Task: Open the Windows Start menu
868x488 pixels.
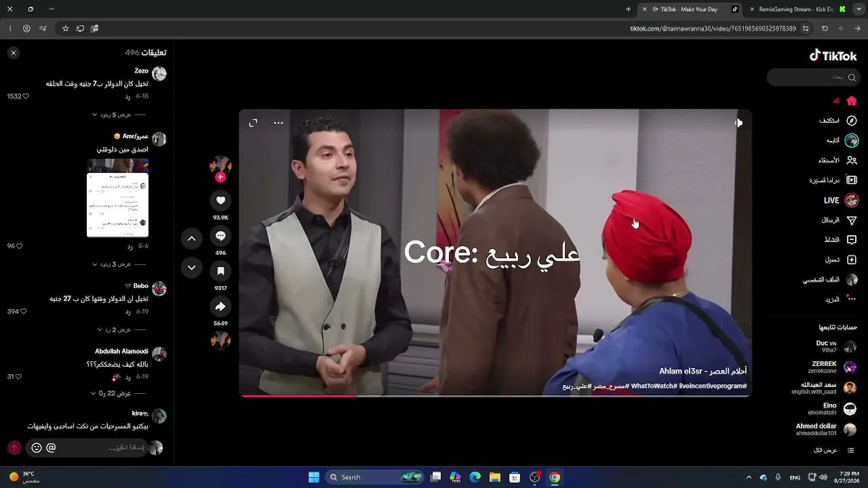Action: pyautogui.click(x=314, y=477)
